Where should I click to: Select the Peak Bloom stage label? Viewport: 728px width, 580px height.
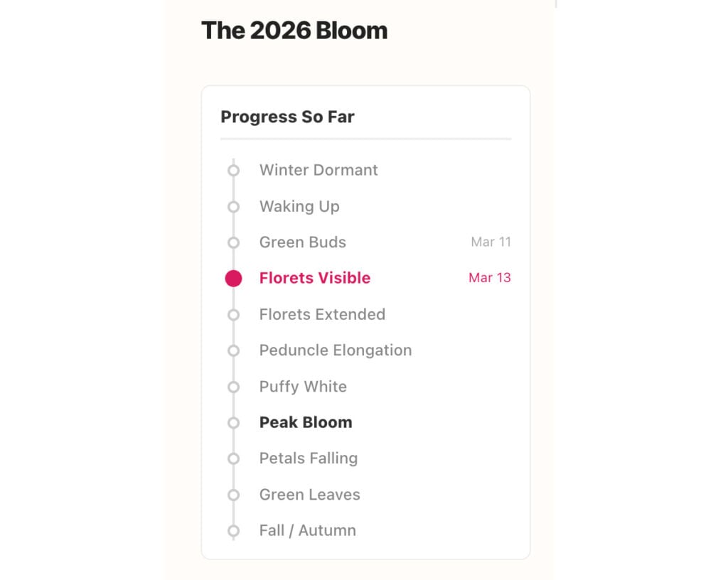point(305,422)
